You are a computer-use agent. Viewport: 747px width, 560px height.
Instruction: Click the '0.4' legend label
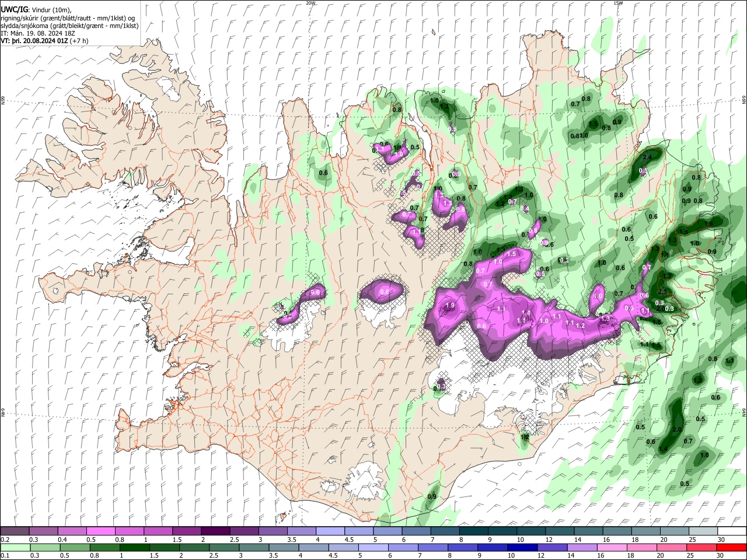pyautogui.click(x=62, y=540)
